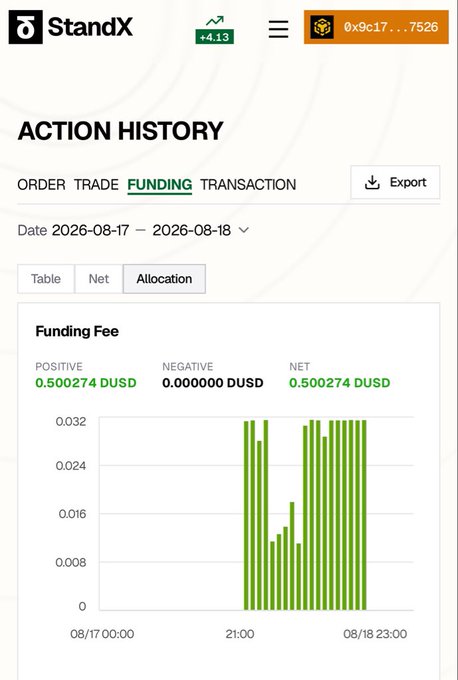The width and height of the screenshot is (458, 680).
Task: Select the Net view toggle
Action: 99,279
